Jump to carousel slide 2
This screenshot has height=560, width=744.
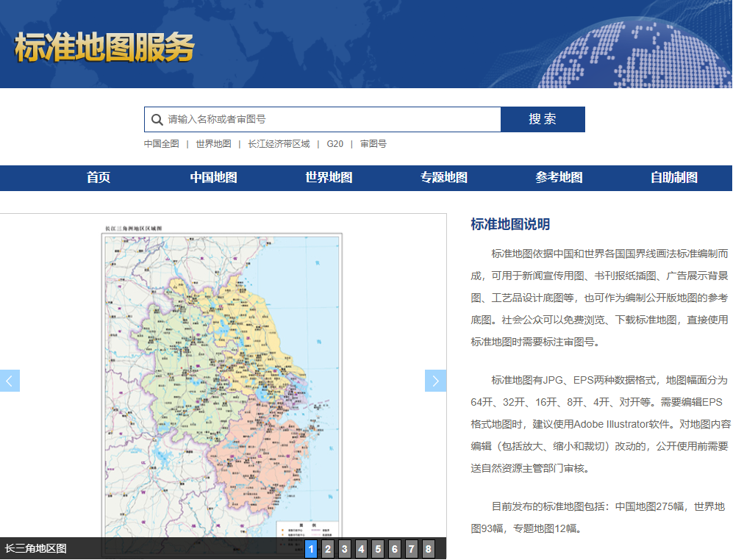pyautogui.click(x=328, y=549)
